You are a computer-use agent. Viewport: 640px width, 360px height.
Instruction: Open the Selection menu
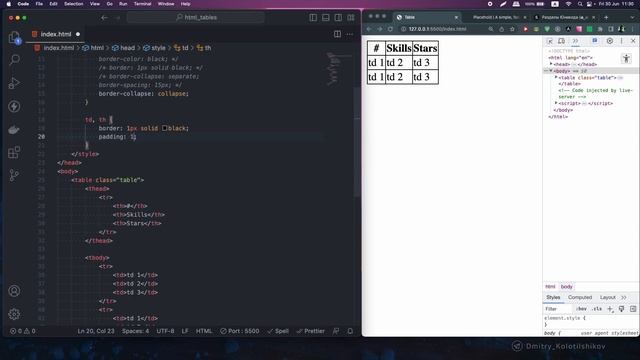[73, 4]
